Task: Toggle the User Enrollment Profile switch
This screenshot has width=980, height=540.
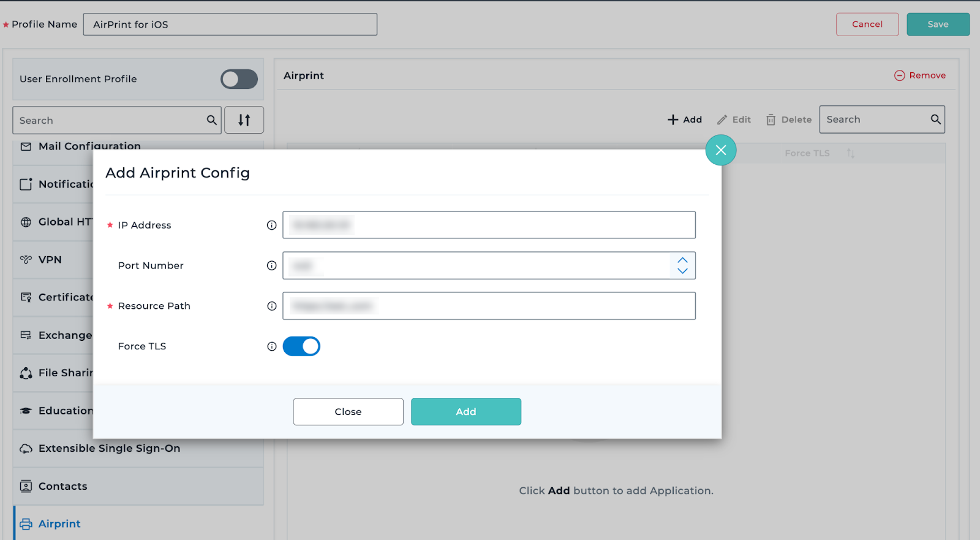Action: pyautogui.click(x=239, y=79)
